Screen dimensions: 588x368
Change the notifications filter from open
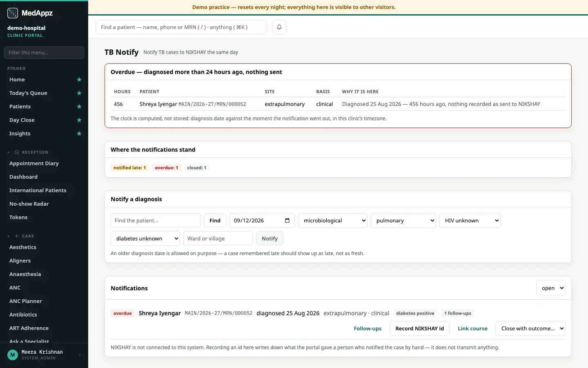(x=551, y=288)
